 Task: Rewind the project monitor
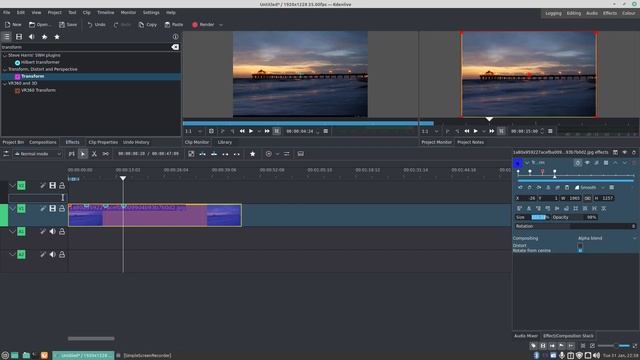coord(467,131)
